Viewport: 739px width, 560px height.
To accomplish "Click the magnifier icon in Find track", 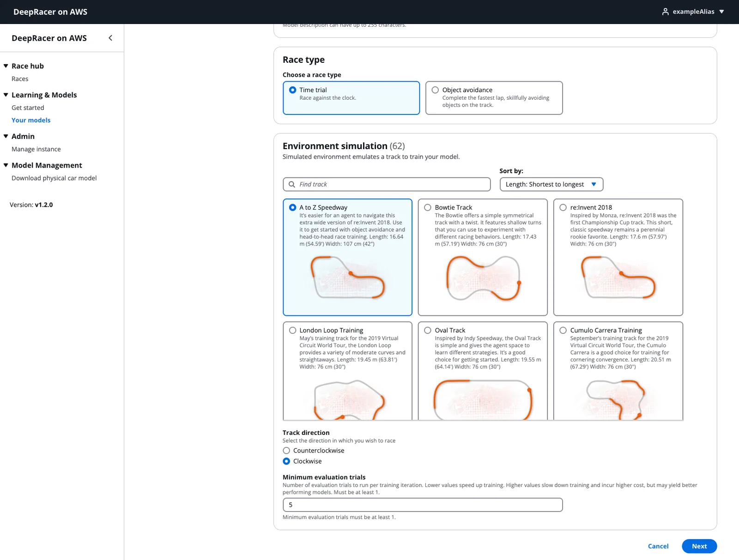I will [x=292, y=184].
